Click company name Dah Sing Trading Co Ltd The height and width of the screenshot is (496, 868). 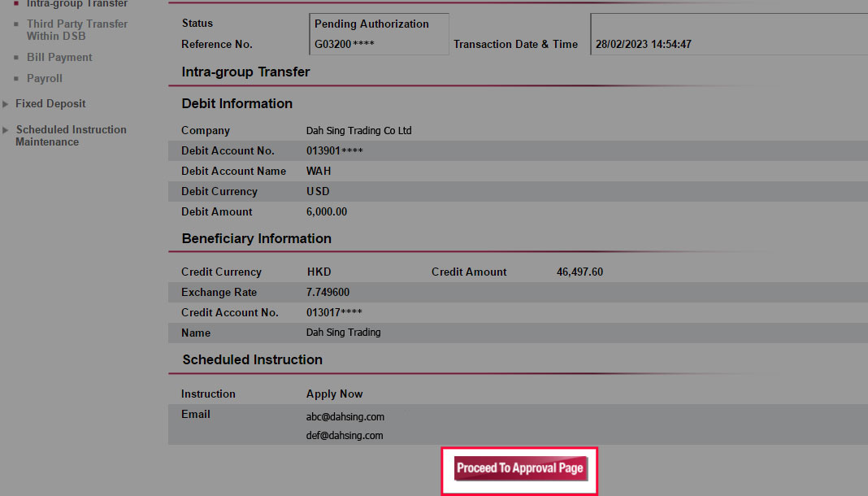[358, 131]
